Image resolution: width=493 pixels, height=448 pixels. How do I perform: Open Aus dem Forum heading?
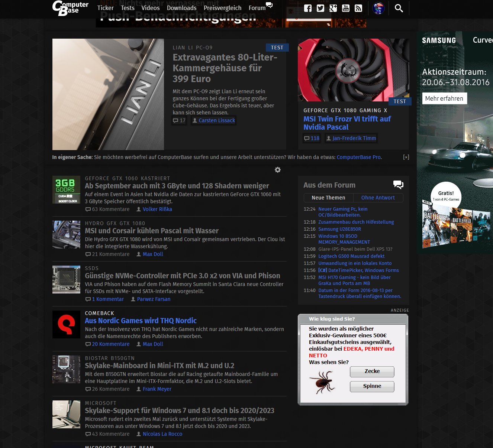(329, 185)
